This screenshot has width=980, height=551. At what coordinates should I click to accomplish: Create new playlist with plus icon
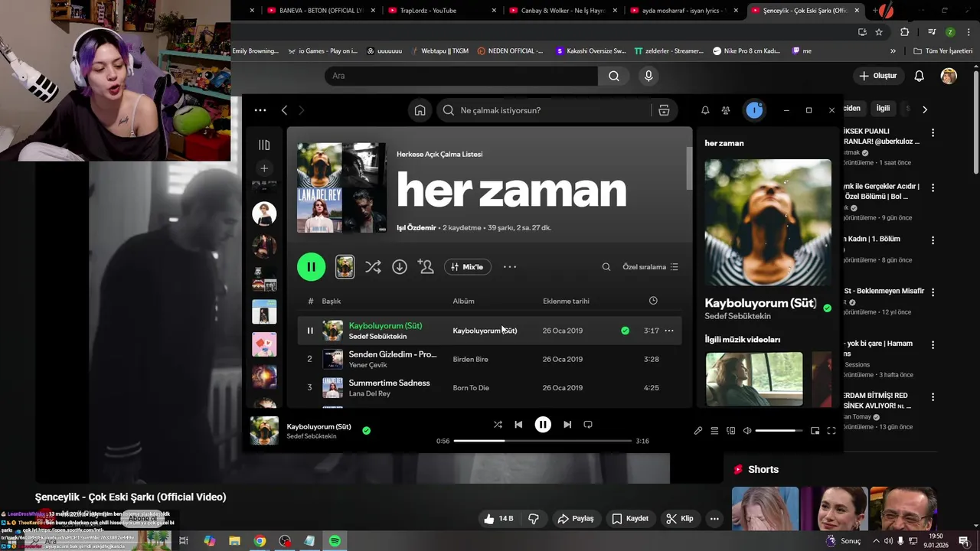pyautogui.click(x=264, y=168)
